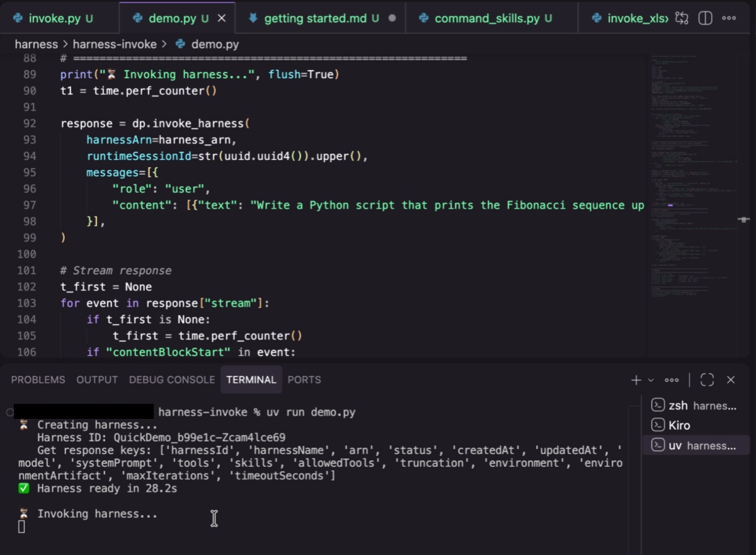
Task: Click the run task icon beside invoke_xls tab
Action: [x=682, y=18]
